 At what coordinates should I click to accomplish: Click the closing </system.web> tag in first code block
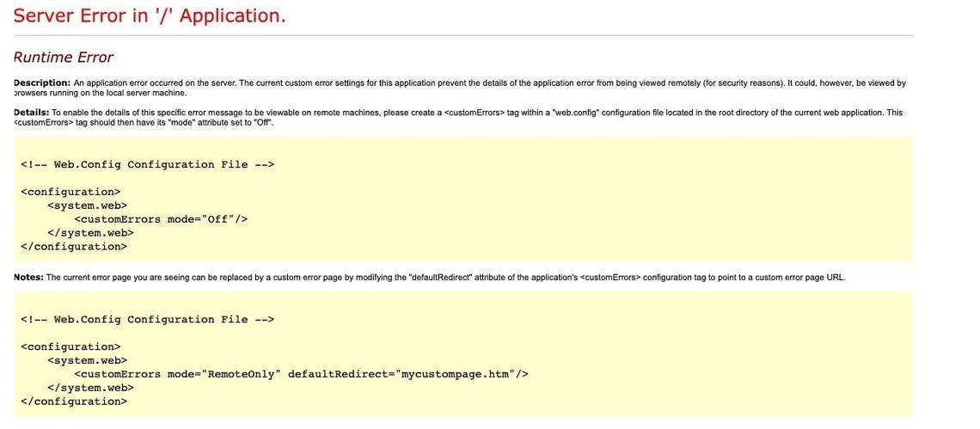point(90,233)
